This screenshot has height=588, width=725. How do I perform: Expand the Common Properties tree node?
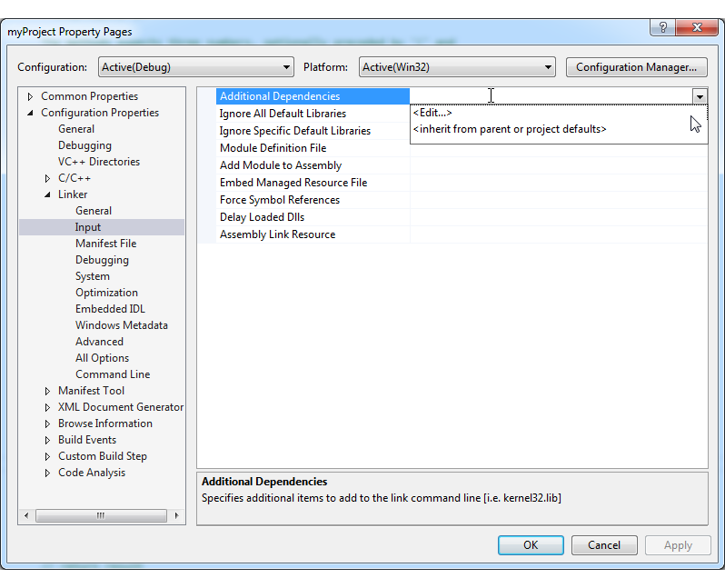click(x=31, y=96)
